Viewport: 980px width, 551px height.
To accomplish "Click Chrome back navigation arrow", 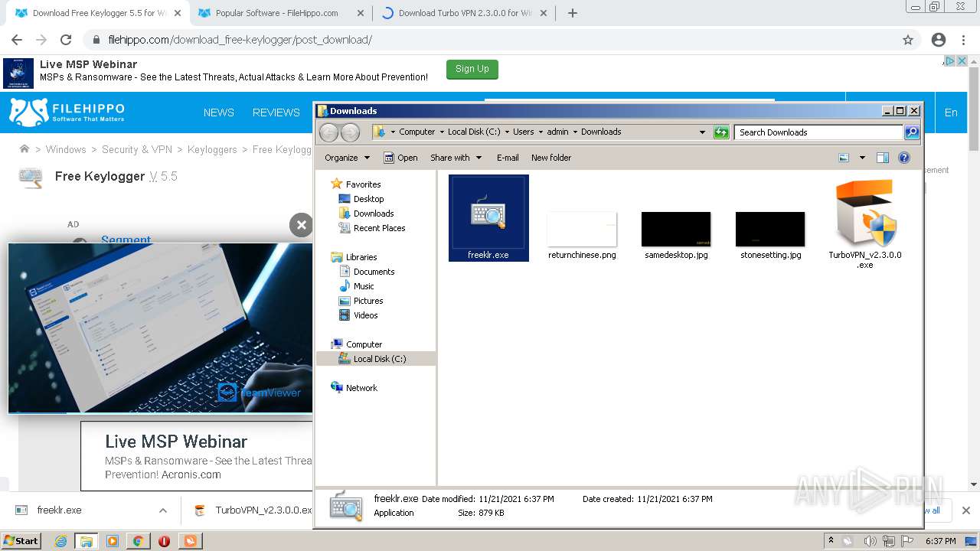I will click(x=17, y=40).
